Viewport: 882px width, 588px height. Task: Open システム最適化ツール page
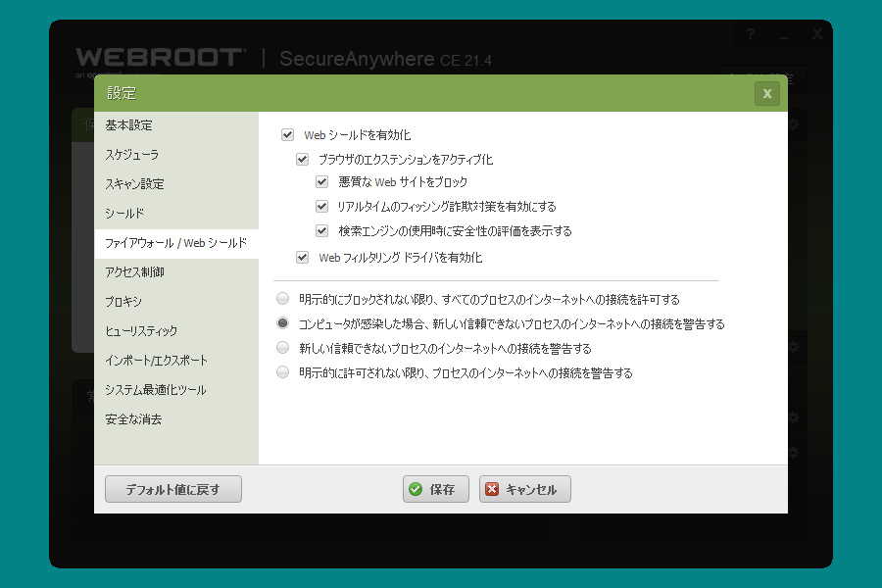(176, 390)
